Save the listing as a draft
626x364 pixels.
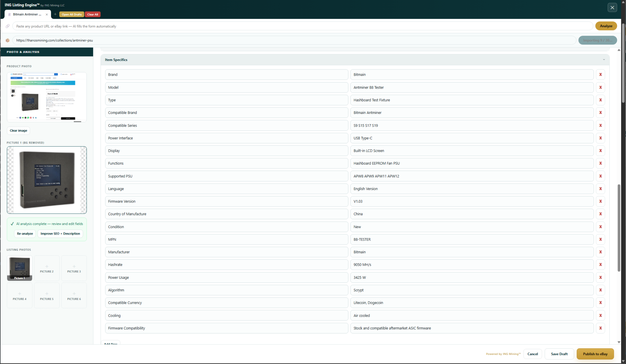(x=559, y=354)
